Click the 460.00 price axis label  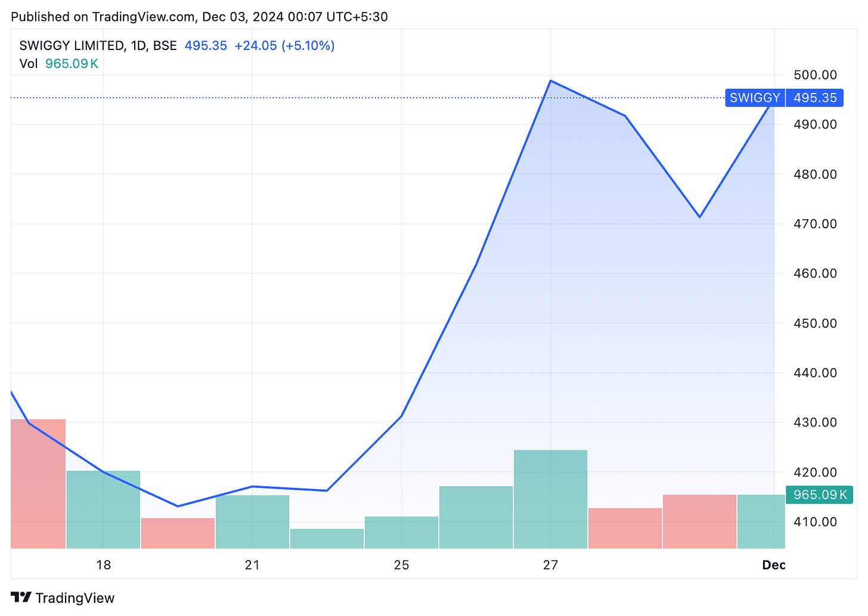[x=815, y=273]
